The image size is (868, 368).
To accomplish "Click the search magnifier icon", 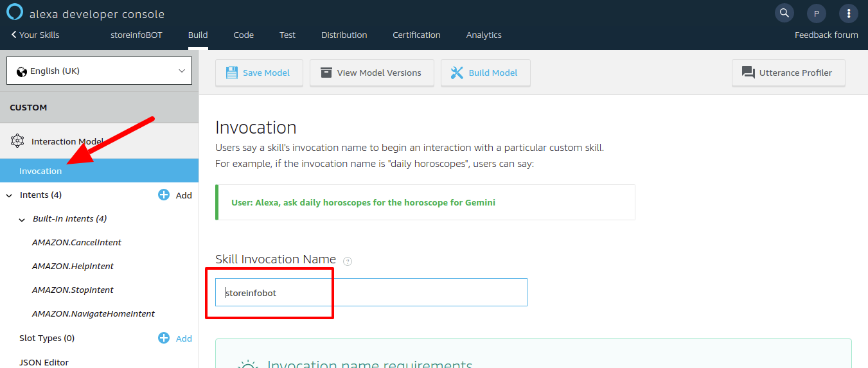I will click(784, 13).
